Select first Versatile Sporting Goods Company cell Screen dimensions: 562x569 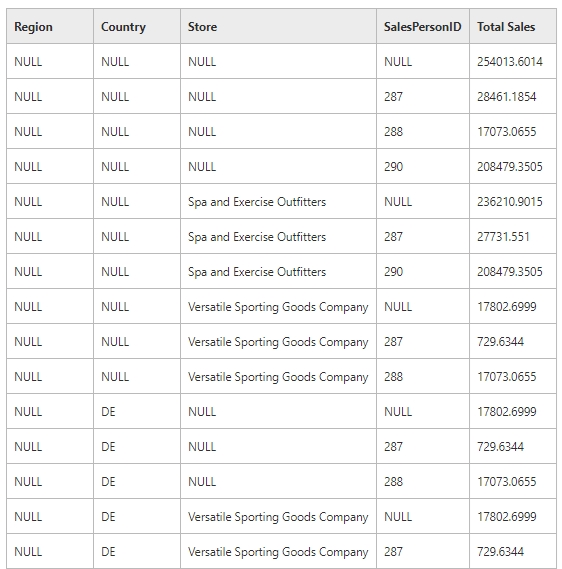278,307
